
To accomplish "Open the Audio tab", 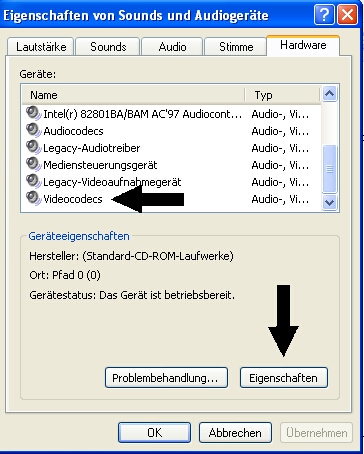I will 172,47.
